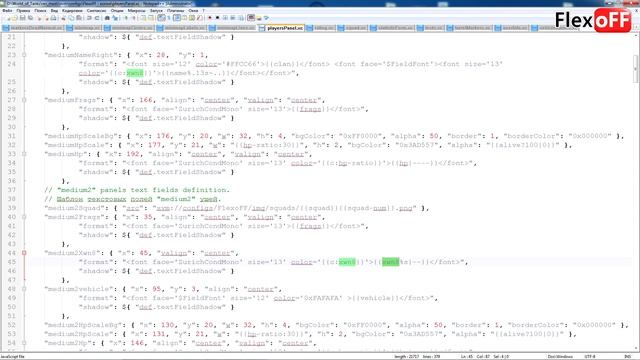Switch to the statisticForm.xc tab
This screenshot has width=640, height=360.
(x=392, y=28)
